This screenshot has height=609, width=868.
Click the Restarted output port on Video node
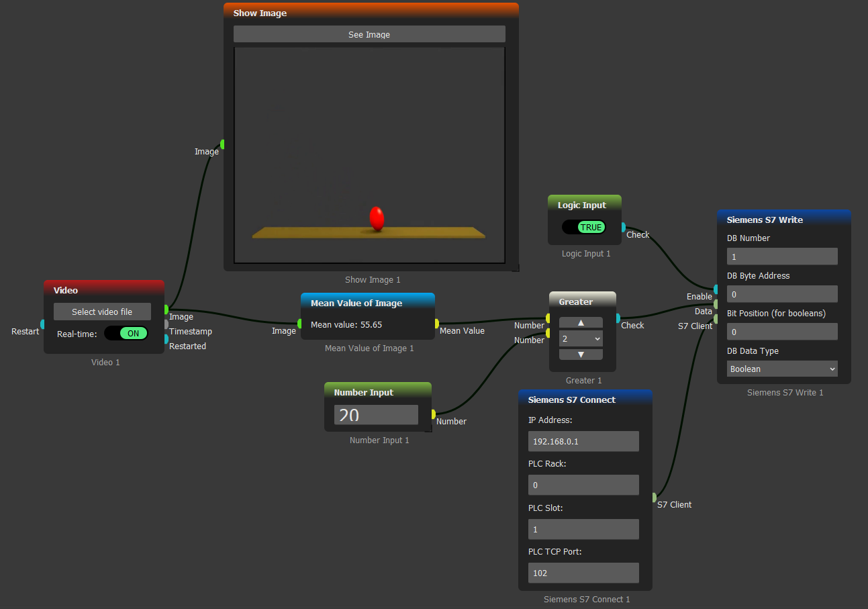coord(166,339)
